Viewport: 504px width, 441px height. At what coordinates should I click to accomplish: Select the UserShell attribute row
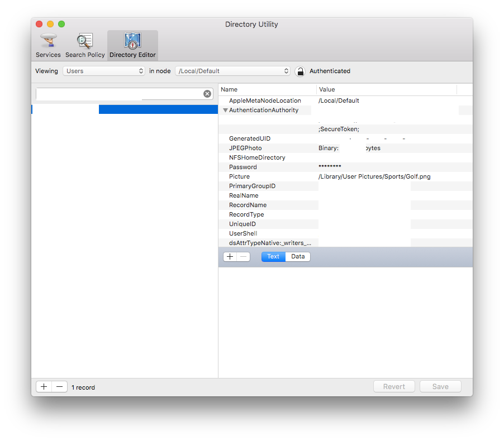pyautogui.click(x=345, y=233)
